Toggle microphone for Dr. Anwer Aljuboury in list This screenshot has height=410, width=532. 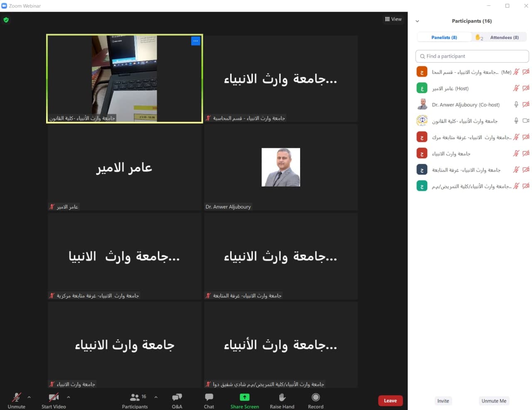(x=516, y=105)
